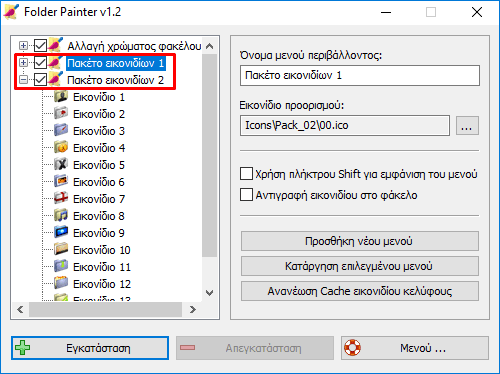The height and width of the screenshot is (374, 500).
Task: Click Κατάργηση επιλεγμένου μενού button
Action: pyautogui.click(x=360, y=266)
